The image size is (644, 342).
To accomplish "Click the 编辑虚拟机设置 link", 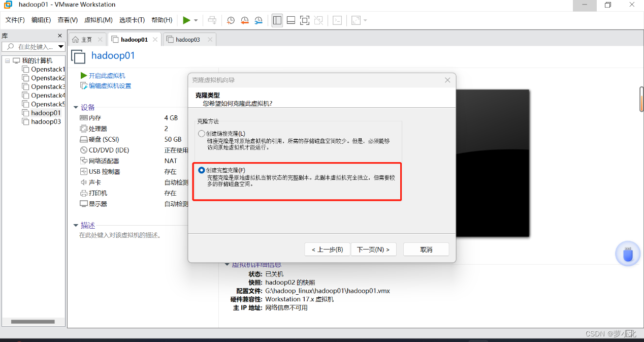I will click(x=110, y=86).
